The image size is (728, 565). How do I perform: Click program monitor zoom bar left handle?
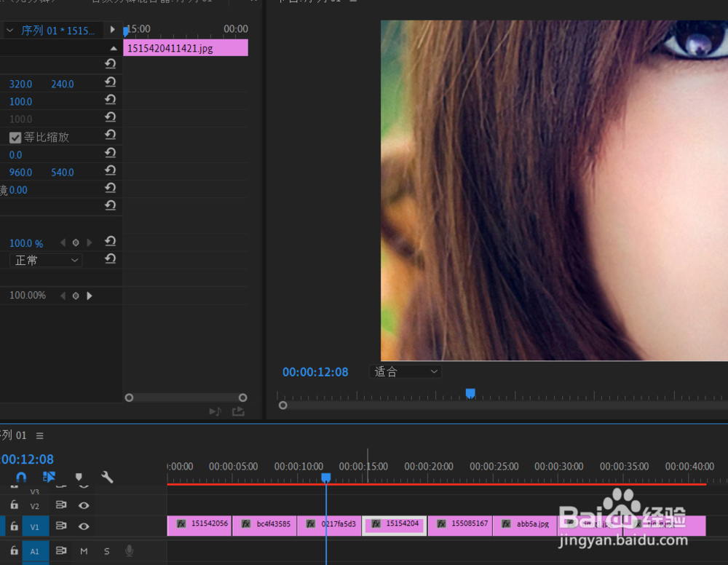pyautogui.click(x=282, y=406)
